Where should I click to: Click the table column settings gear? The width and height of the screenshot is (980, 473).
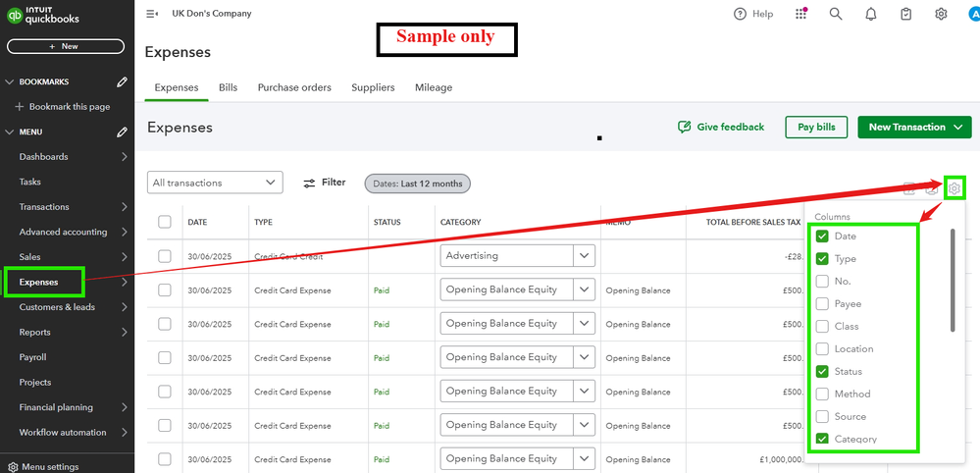(x=954, y=188)
